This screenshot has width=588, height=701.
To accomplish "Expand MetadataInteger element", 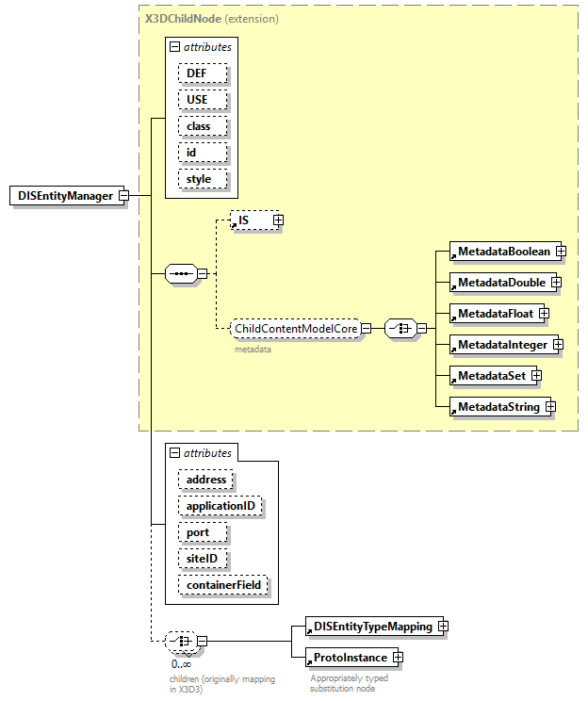I will 558,345.
